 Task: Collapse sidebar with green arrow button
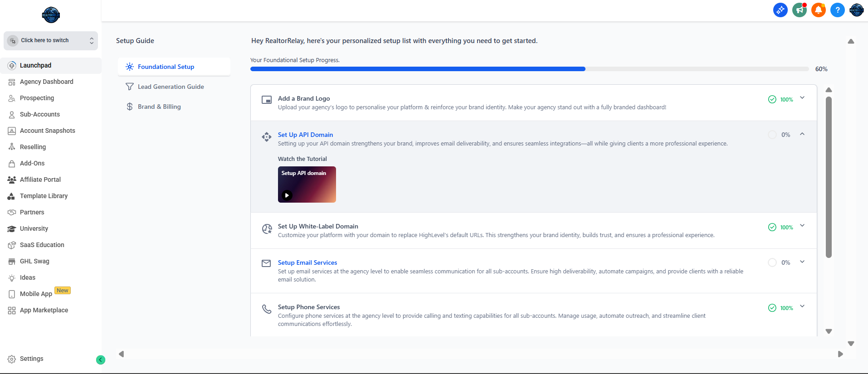click(101, 360)
